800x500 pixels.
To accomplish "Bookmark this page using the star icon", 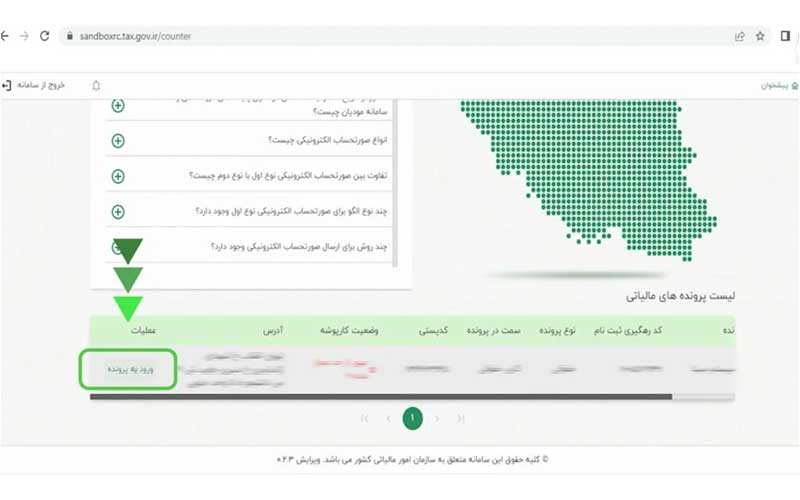I will (x=760, y=36).
